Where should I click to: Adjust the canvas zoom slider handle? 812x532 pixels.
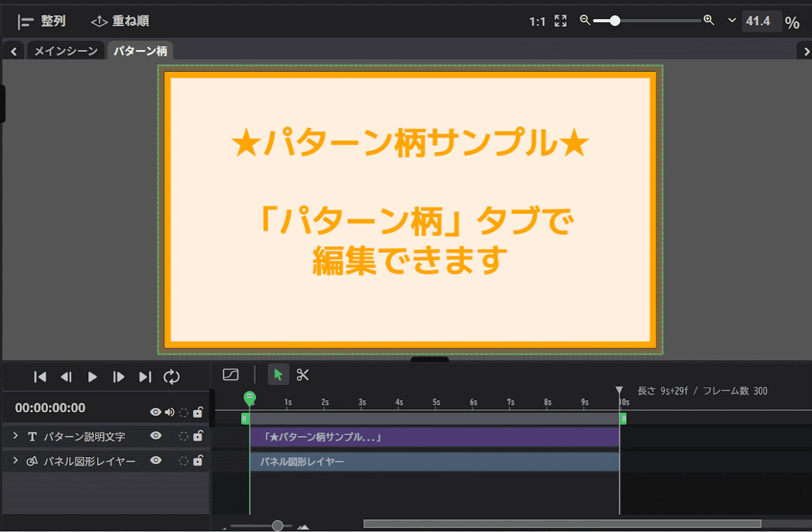(615, 21)
